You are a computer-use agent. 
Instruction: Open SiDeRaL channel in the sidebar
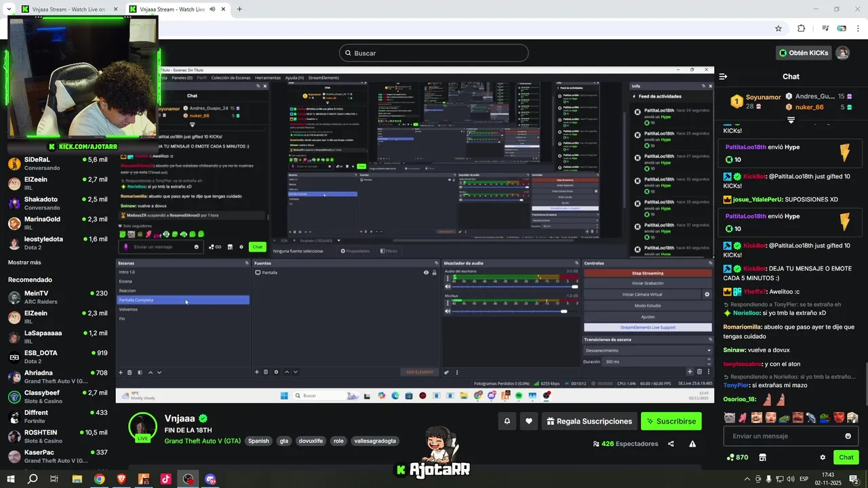[x=58, y=163]
